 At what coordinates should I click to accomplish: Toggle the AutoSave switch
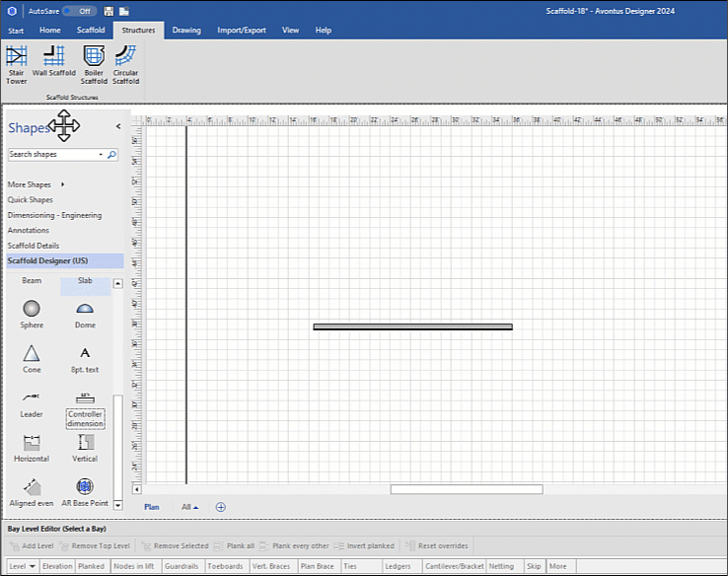pyautogui.click(x=80, y=11)
